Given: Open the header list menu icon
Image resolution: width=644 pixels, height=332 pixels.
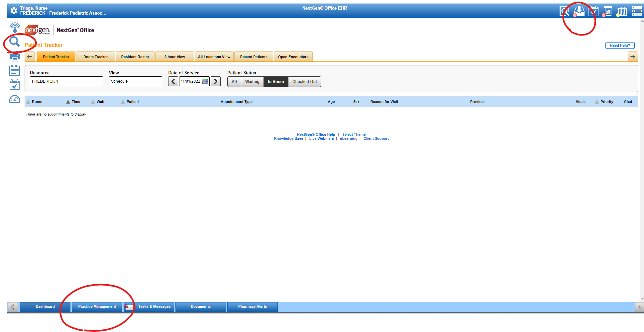Looking at the screenshot, I should point(637,11).
